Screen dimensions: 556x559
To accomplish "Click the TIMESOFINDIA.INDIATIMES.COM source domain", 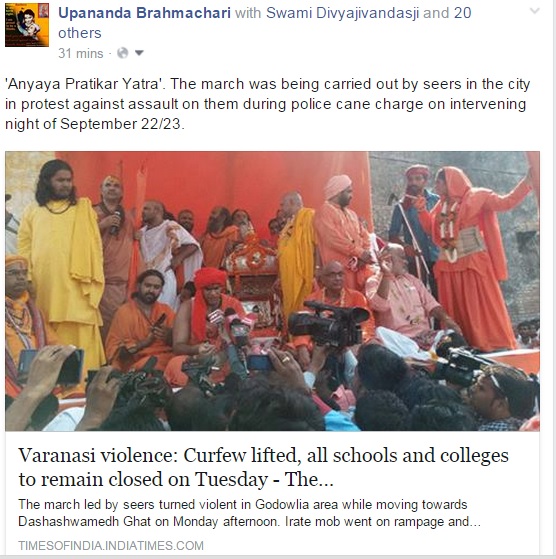I will tap(111, 545).
